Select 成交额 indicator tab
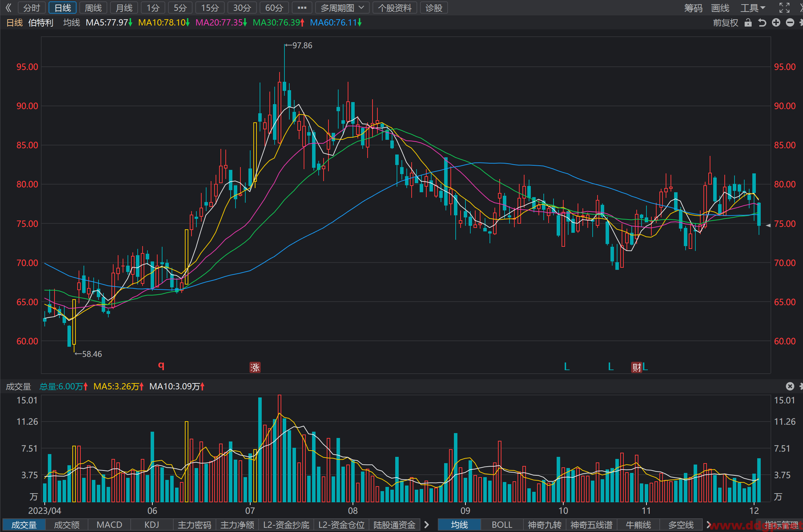The height and width of the screenshot is (532, 803). point(66,525)
